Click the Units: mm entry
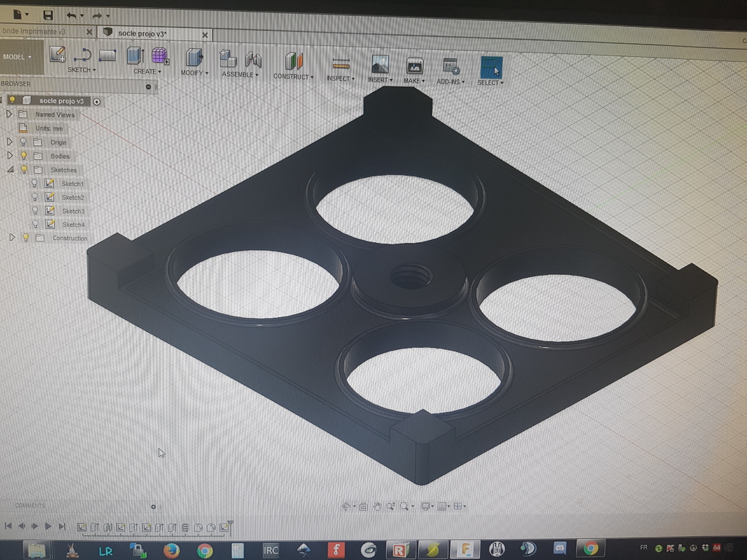The image size is (747, 560). coord(49,128)
